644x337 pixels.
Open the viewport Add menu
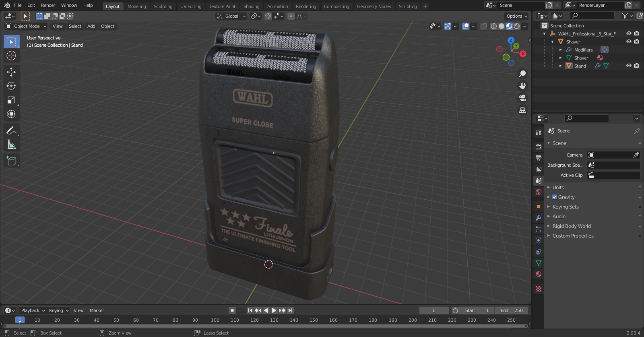pyautogui.click(x=91, y=26)
